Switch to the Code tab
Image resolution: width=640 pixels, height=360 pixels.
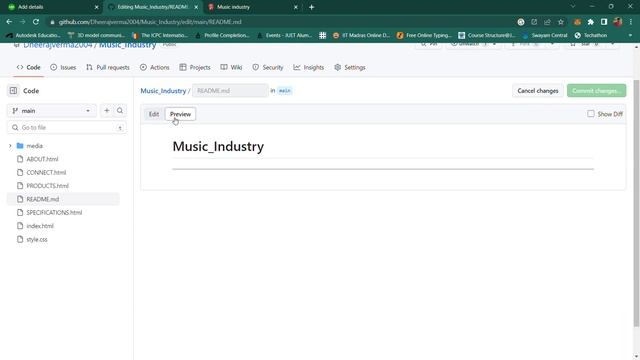tap(29, 67)
